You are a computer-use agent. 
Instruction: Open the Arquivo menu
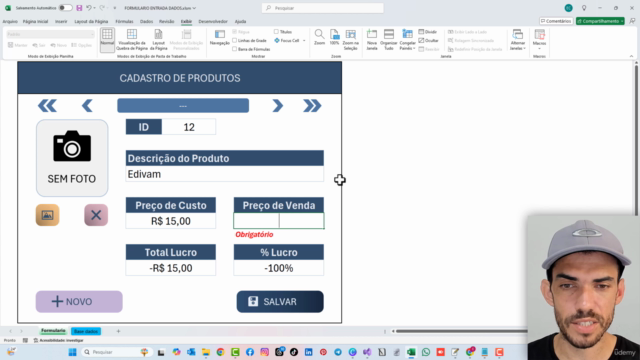(10, 21)
